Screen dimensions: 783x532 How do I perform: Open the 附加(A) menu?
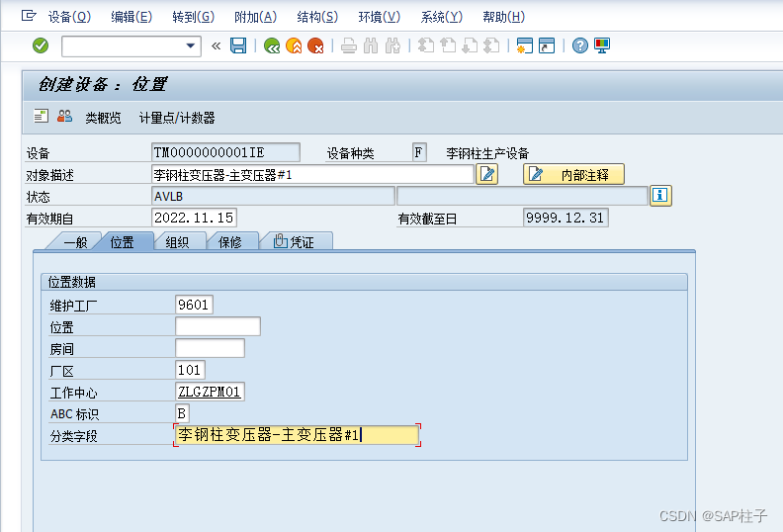click(x=255, y=17)
